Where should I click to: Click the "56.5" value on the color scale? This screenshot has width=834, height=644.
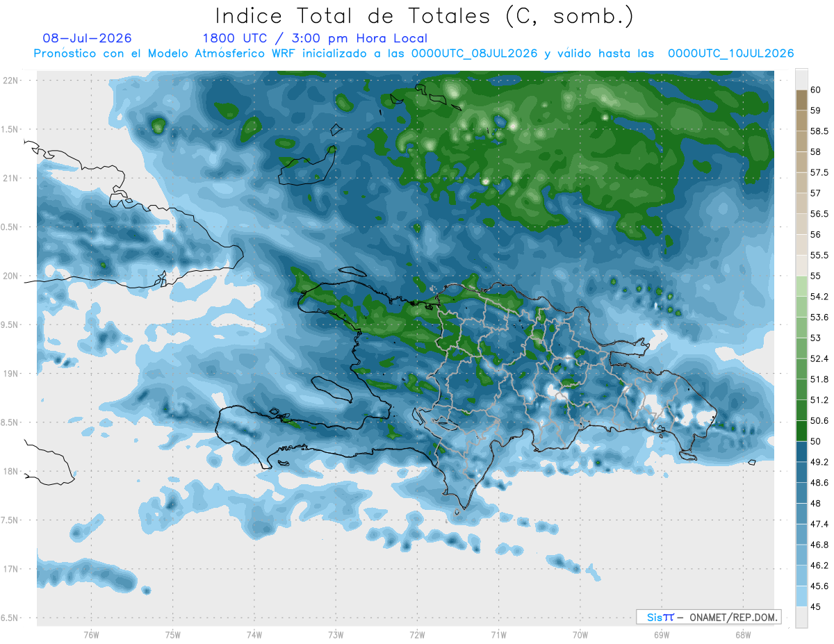819,214
